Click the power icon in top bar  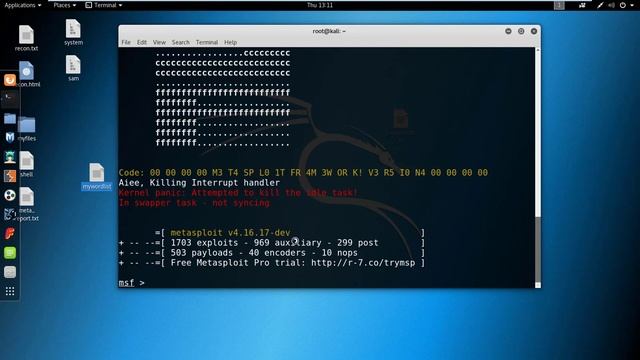[x=622, y=5]
